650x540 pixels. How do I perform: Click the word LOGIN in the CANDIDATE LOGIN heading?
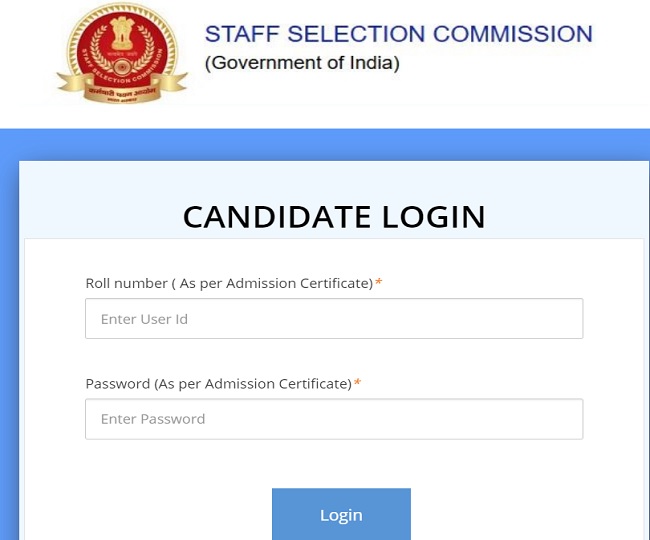[x=433, y=217]
